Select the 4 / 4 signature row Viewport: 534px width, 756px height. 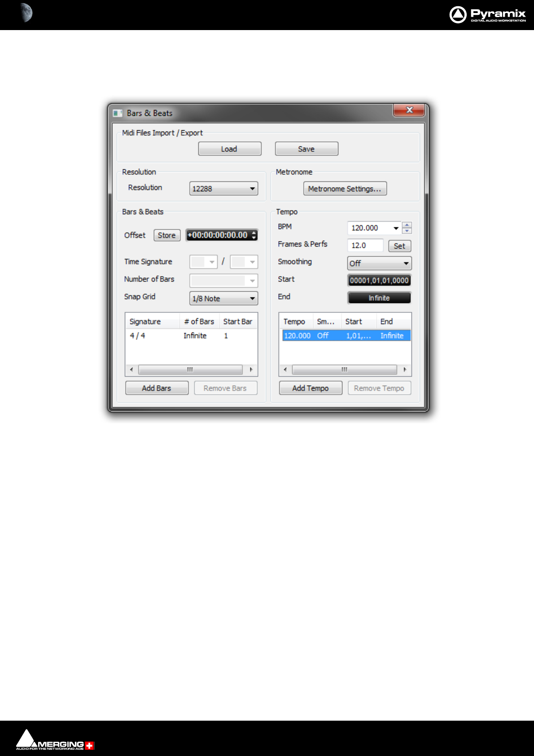[191, 336]
